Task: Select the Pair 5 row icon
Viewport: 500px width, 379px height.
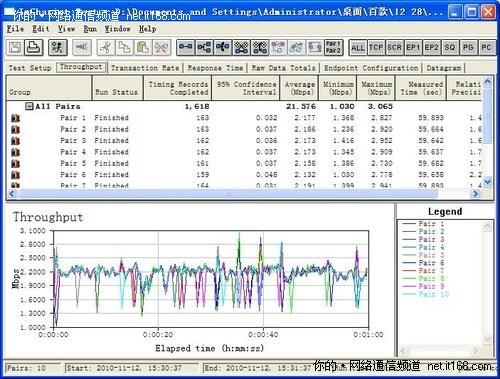Action: coord(15,163)
